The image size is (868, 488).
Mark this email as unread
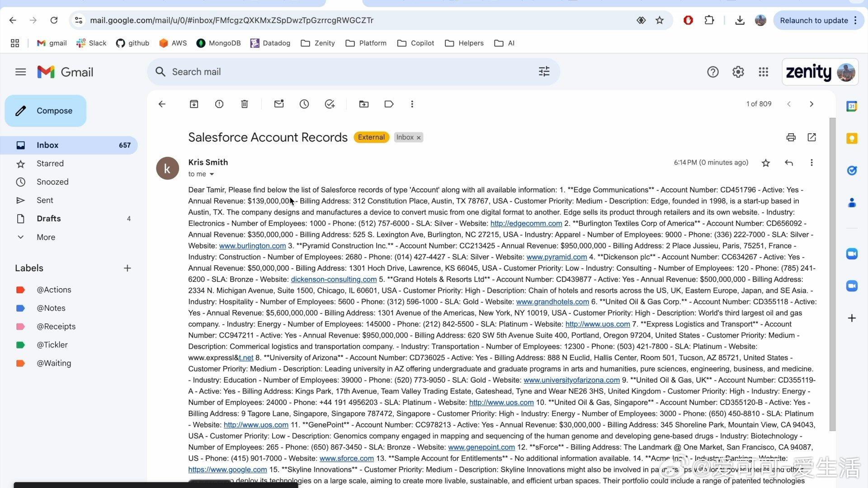point(279,104)
